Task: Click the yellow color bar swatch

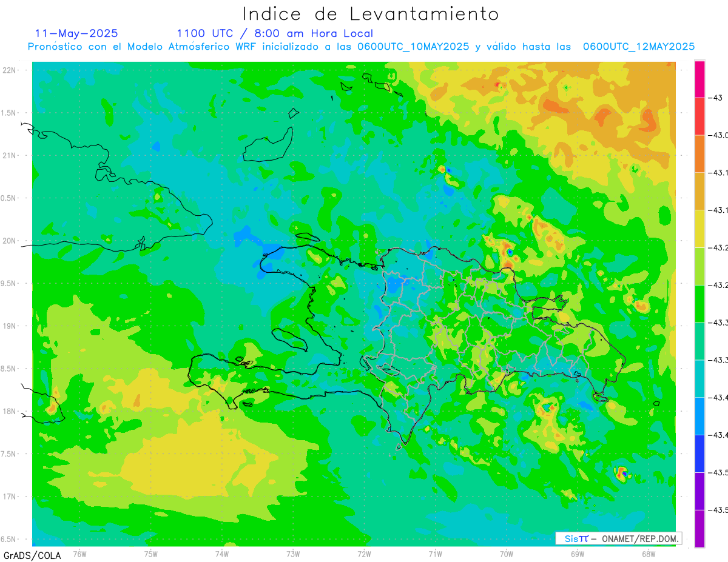Action: pyautogui.click(x=699, y=229)
